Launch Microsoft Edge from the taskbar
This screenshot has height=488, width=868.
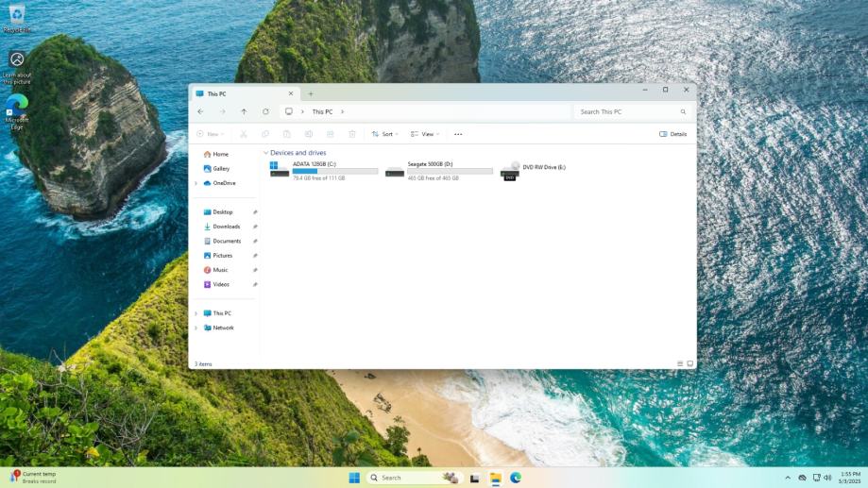[x=516, y=478]
